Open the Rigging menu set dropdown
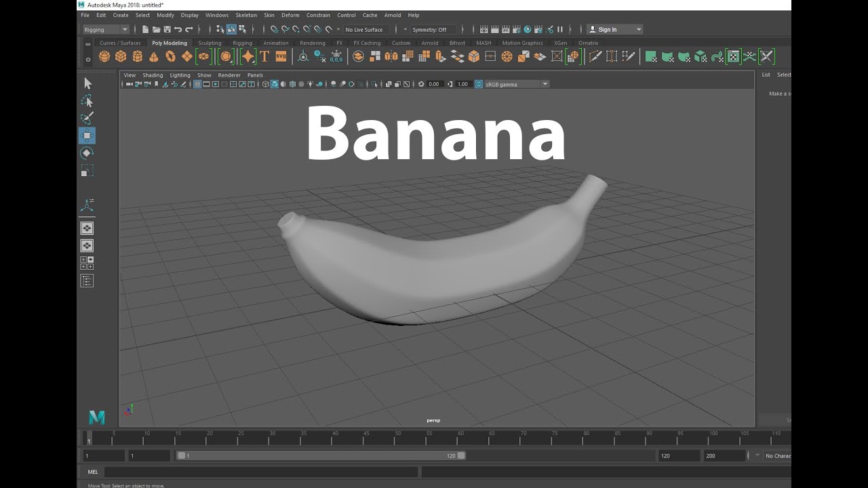 click(106, 29)
